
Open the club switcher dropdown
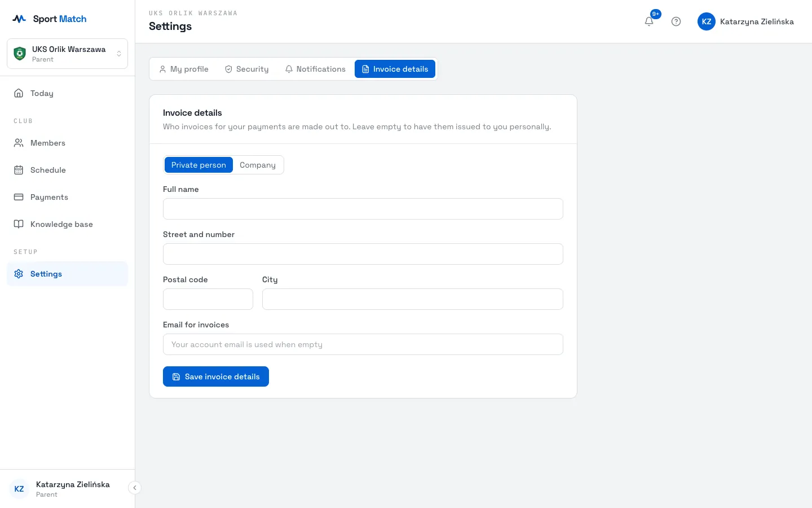(67, 54)
